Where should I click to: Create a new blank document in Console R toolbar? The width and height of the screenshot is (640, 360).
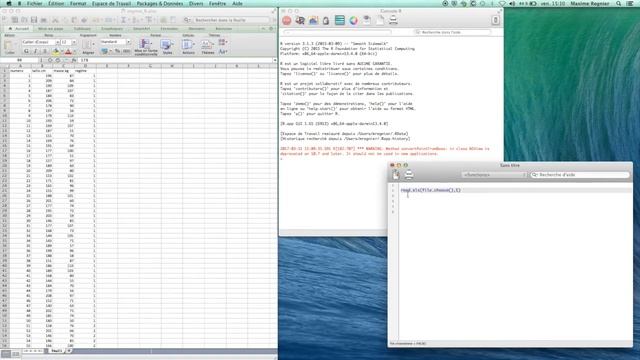[x=380, y=20]
